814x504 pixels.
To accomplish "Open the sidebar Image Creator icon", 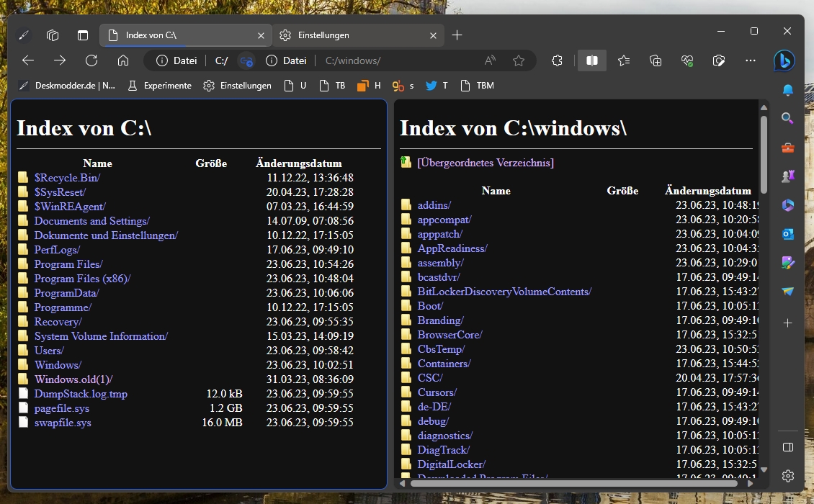I will (787, 263).
